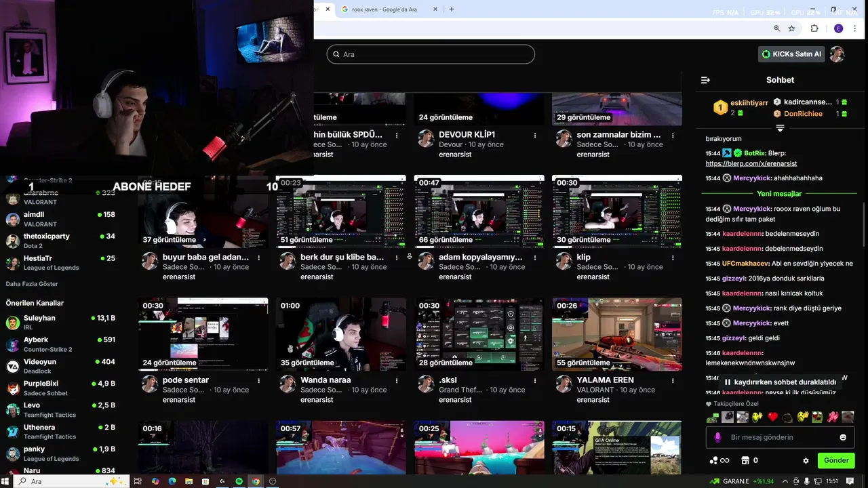This screenshot has width=868, height=488.
Task: Click Daha Fazla Göster in sidebar
Action: point(32,284)
